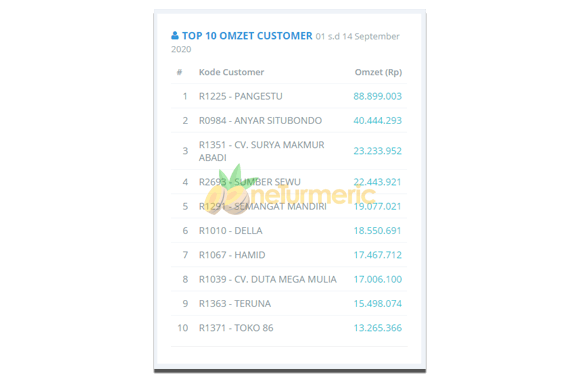Open omzet value 23.233.952
This screenshot has height=380, width=580.
tap(377, 151)
